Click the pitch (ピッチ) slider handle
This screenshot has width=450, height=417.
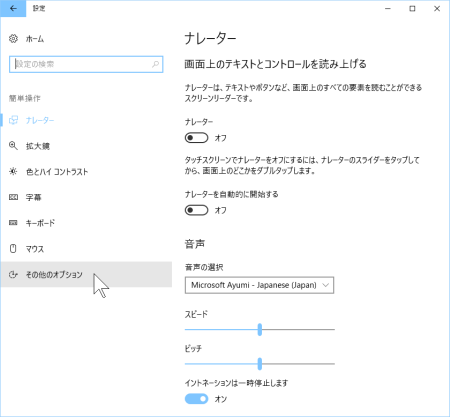(x=260, y=364)
